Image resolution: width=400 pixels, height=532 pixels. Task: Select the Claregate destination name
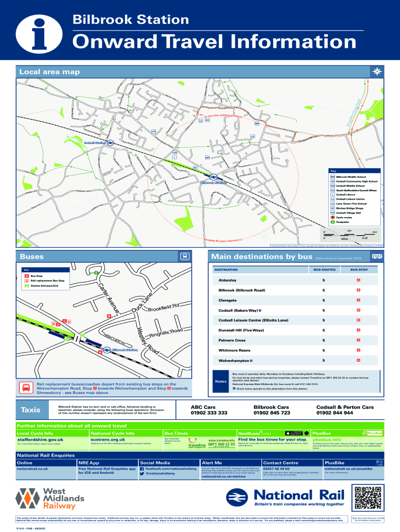[228, 300]
